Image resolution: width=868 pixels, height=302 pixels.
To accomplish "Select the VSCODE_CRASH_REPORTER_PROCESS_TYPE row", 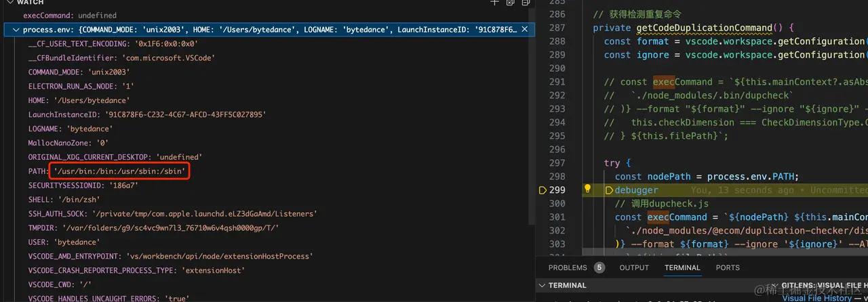I will [x=268, y=271].
